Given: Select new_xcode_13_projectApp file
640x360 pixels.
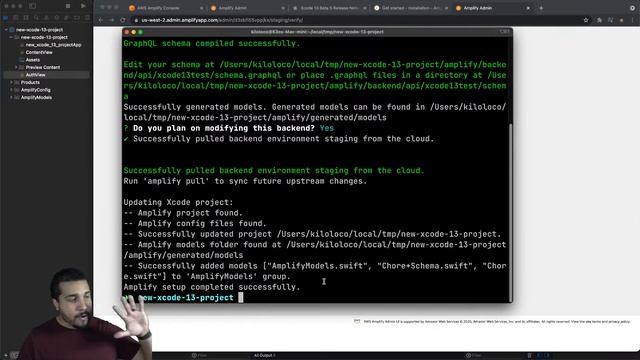Looking at the screenshot, I should pos(53,45).
